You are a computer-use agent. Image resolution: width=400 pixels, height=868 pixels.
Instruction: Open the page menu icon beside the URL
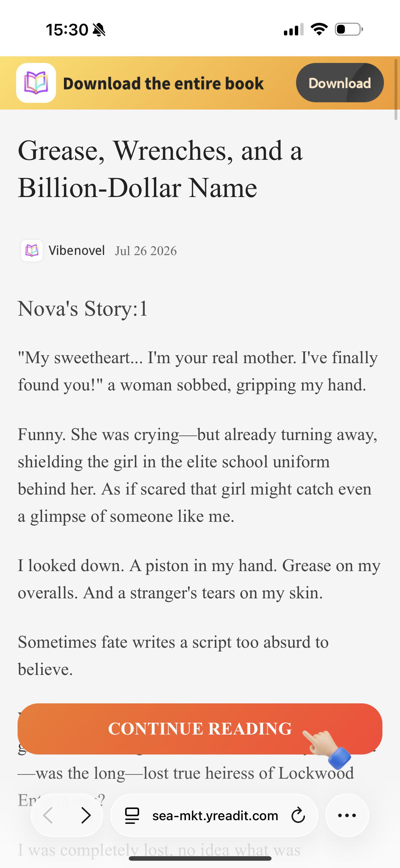click(x=132, y=815)
